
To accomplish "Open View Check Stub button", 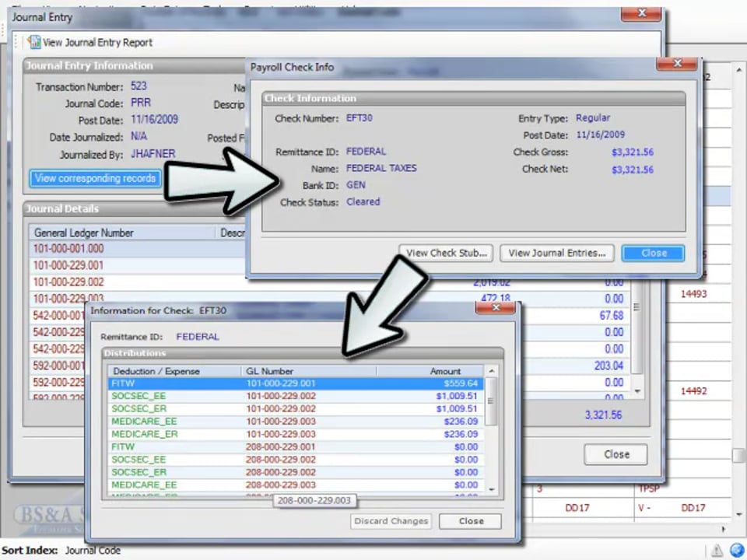I will coord(447,254).
